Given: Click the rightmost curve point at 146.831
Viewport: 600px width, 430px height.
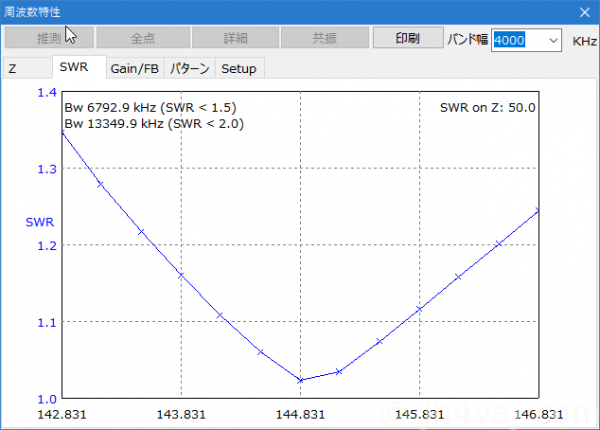Looking at the screenshot, I should (538, 210).
